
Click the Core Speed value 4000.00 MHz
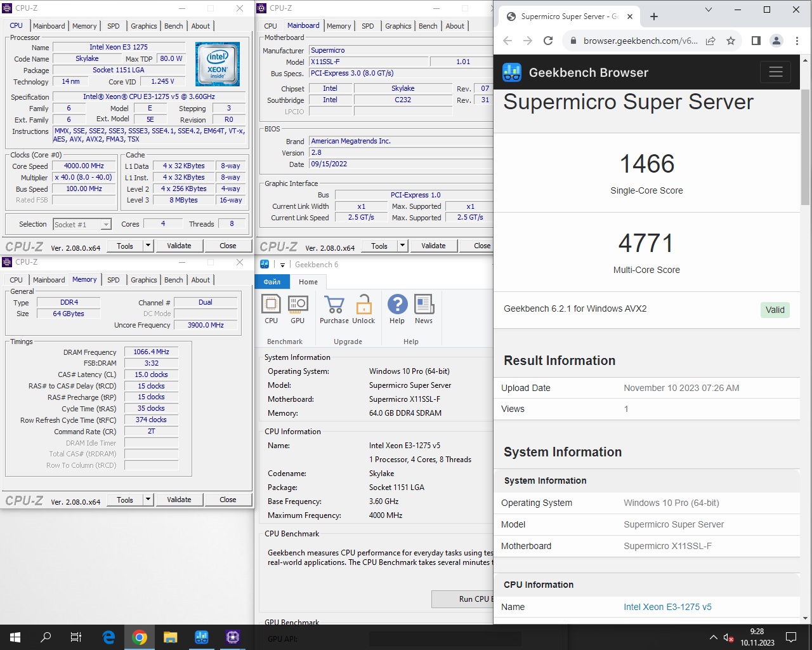coord(84,166)
